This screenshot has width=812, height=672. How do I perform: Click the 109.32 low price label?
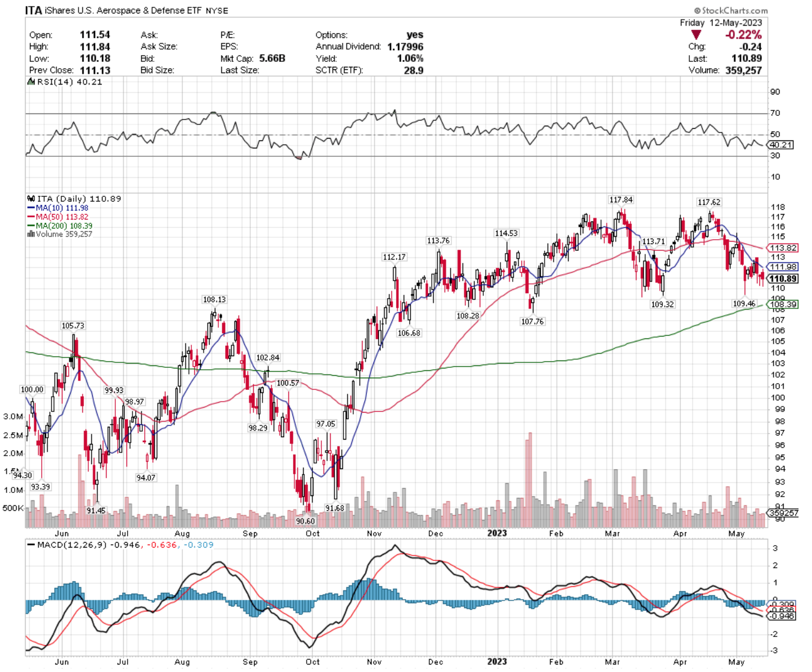coord(662,304)
